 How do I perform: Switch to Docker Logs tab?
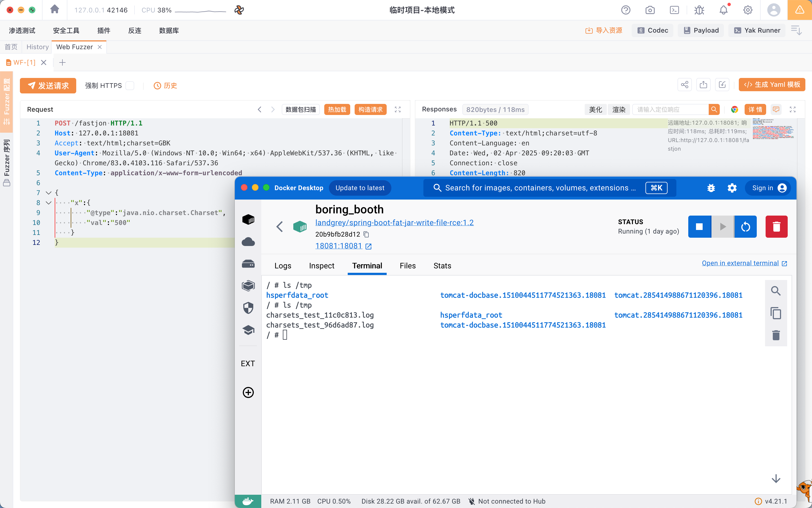283,266
